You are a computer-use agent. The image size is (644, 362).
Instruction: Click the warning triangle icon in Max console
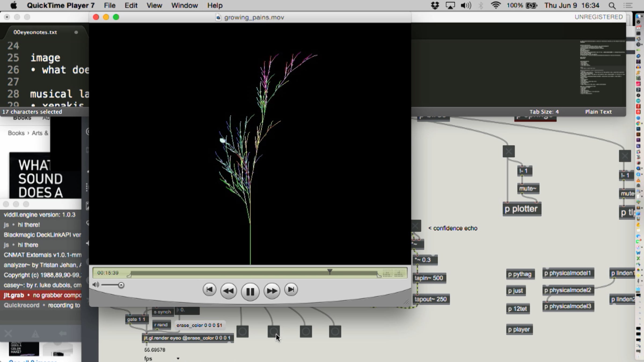click(x=35, y=334)
